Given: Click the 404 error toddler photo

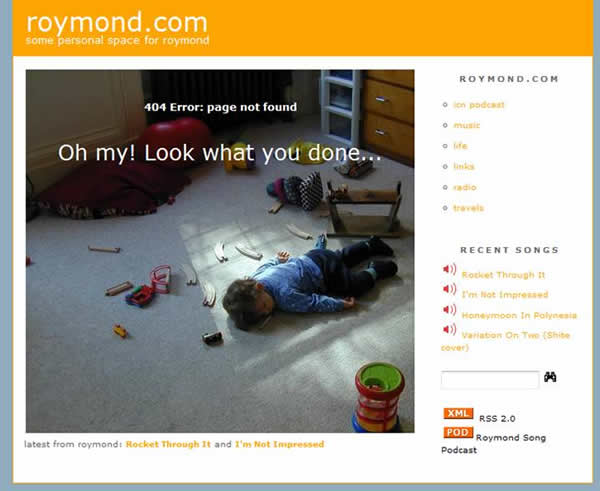Looking at the screenshot, I should pyautogui.click(x=220, y=251).
